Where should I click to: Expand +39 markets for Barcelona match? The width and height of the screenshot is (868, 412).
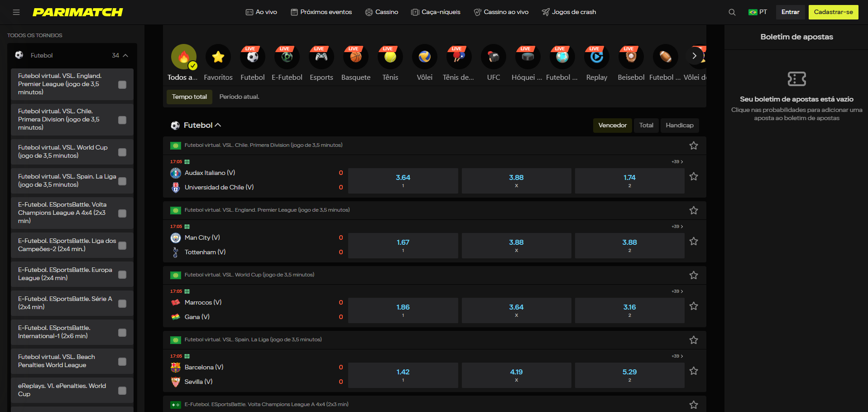(677, 356)
